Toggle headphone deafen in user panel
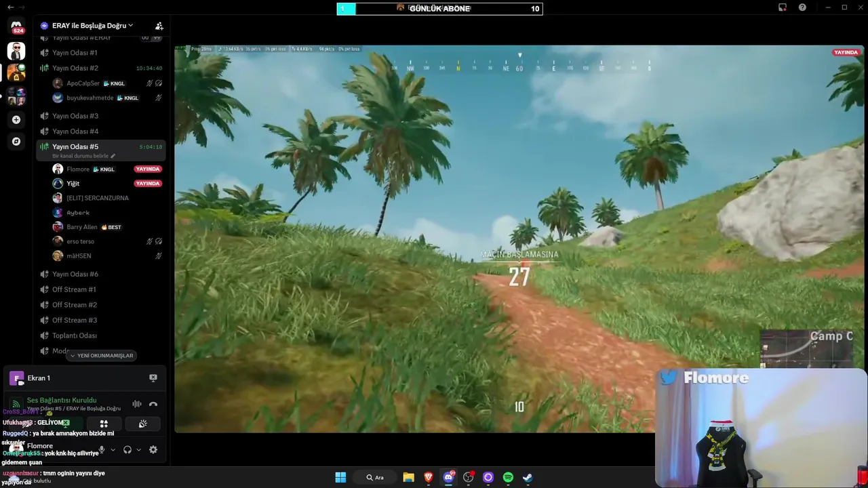 (127, 449)
